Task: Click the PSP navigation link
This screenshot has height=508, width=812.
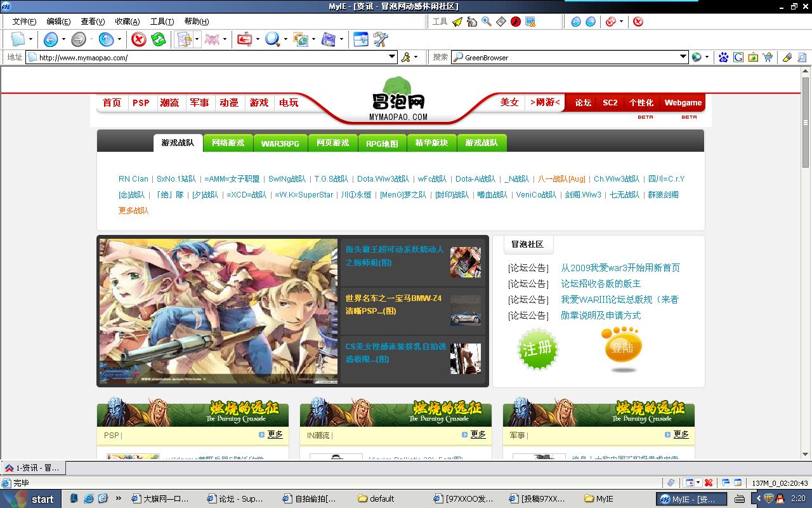Action: coord(141,103)
